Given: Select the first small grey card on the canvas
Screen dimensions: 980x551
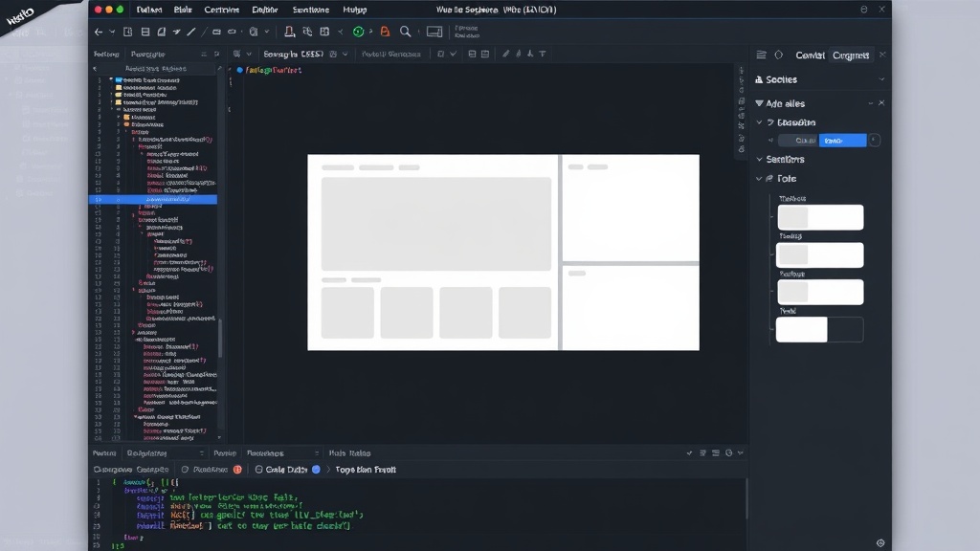Looking at the screenshot, I should (347, 313).
